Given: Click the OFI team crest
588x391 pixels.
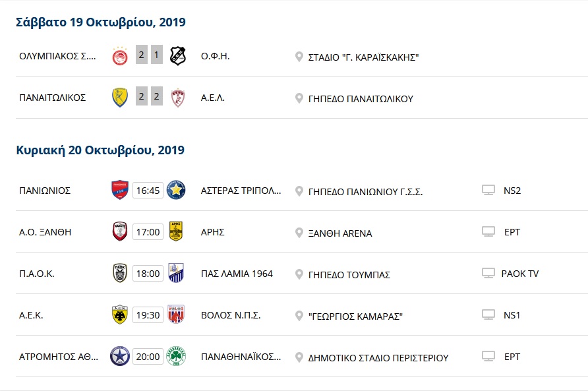Looking at the screenshot, I should click(x=177, y=56).
